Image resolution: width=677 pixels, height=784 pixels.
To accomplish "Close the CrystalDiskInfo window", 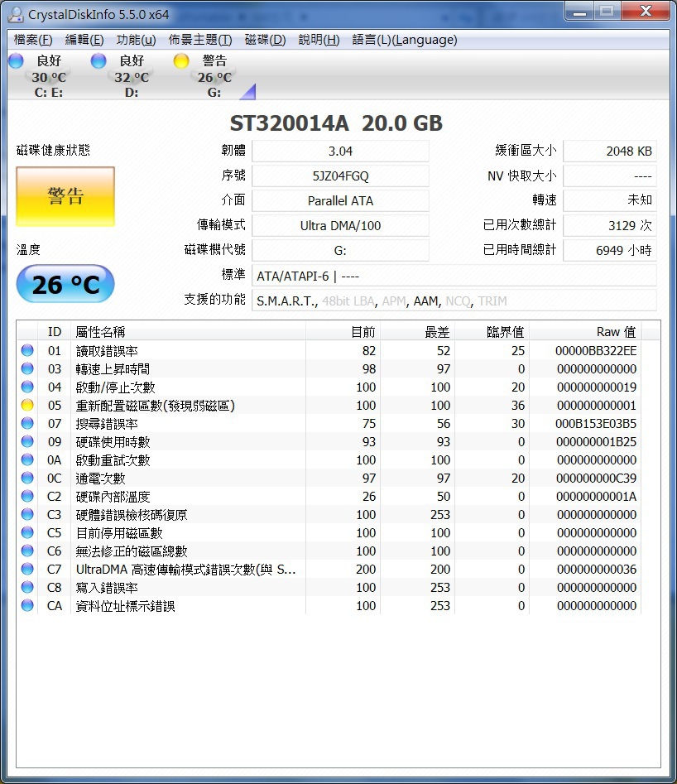I will [x=646, y=12].
